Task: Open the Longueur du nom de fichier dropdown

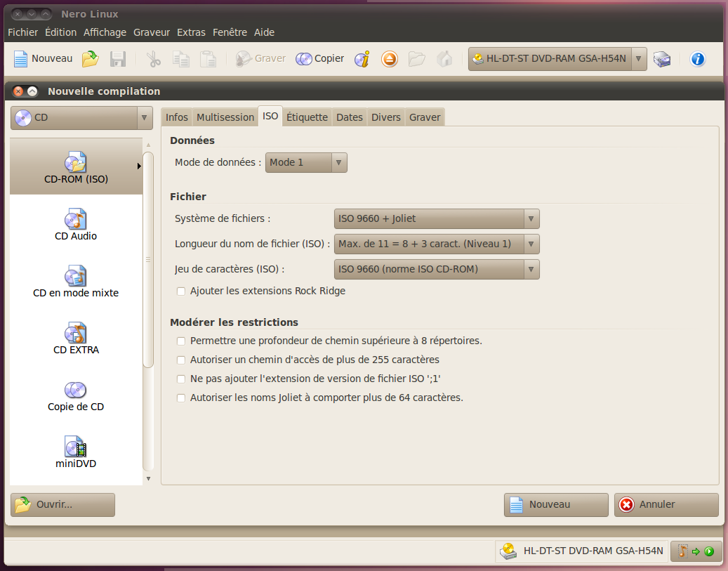Action: [437, 244]
